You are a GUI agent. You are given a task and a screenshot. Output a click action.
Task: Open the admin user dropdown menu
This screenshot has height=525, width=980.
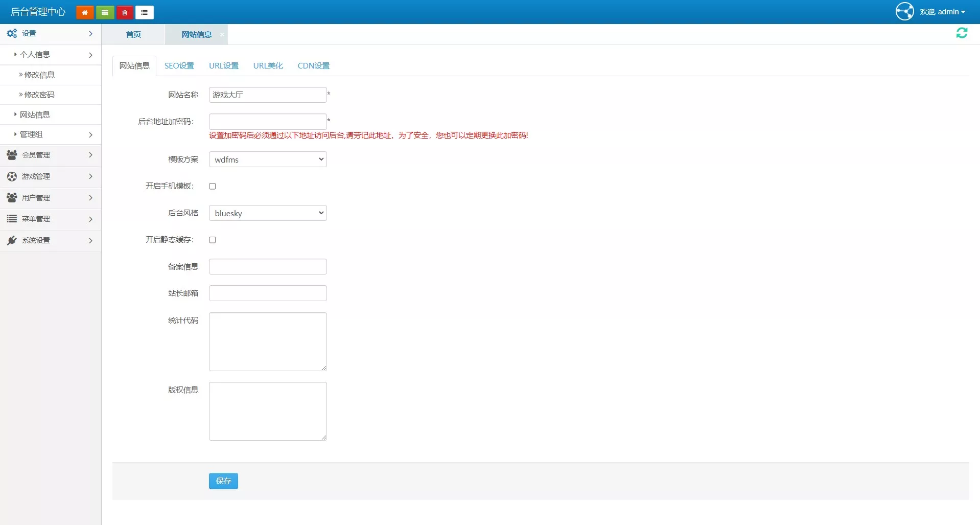pos(943,12)
